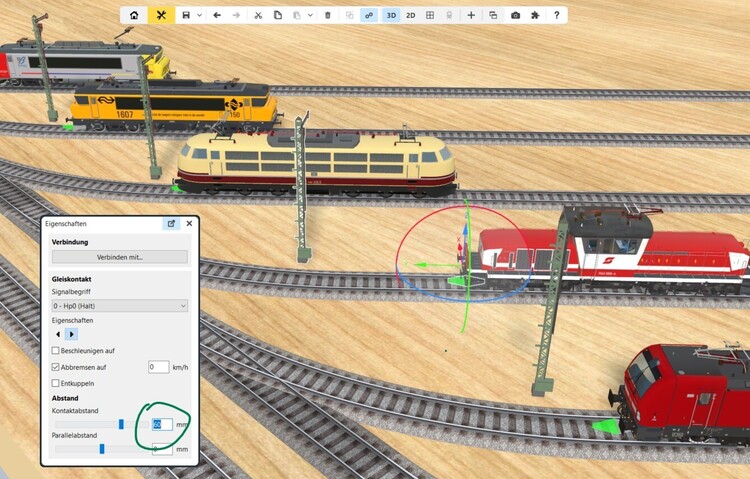Image resolution: width=750 pixels, height=479 pixels.
Task: Copy selection with the copy icon
Action: (277, 15)
